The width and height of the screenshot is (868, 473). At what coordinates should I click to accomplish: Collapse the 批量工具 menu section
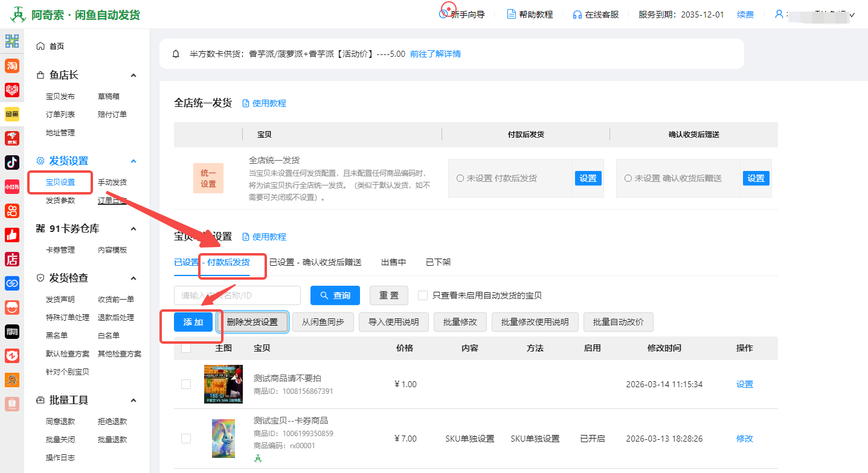click(x=133, y=401)
